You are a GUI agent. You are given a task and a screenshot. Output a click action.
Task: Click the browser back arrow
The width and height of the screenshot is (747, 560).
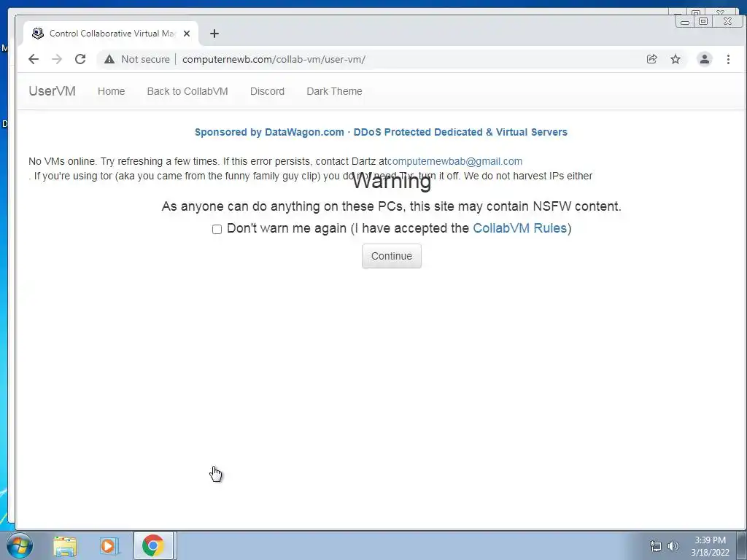[34, 59]
